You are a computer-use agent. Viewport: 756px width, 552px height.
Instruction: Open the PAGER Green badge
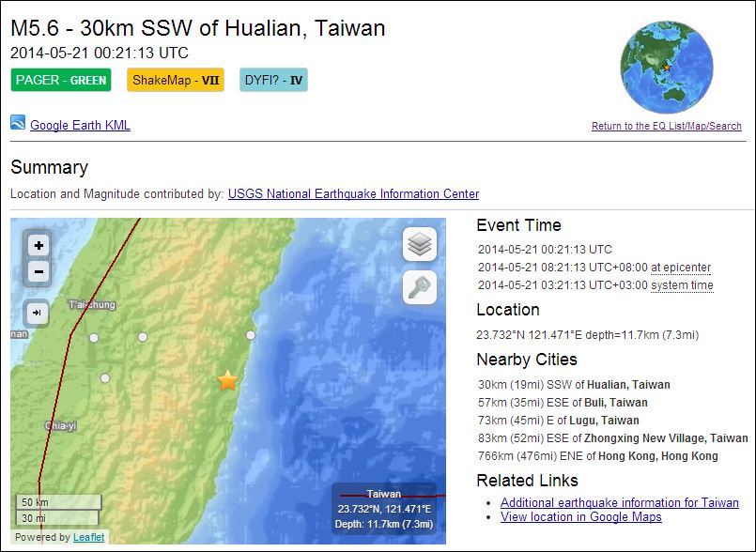[x=61, y=80]
